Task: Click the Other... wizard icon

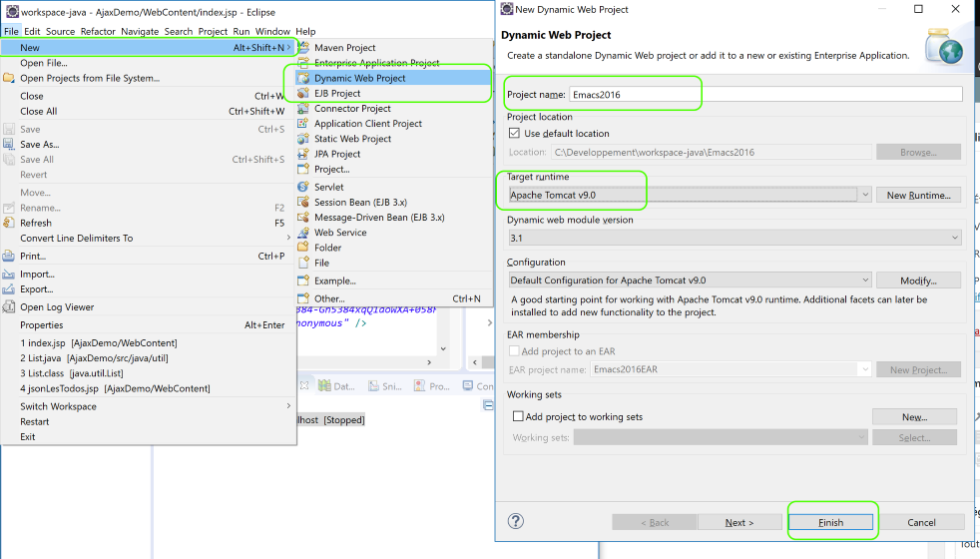Action: click(x=303, y=298)
